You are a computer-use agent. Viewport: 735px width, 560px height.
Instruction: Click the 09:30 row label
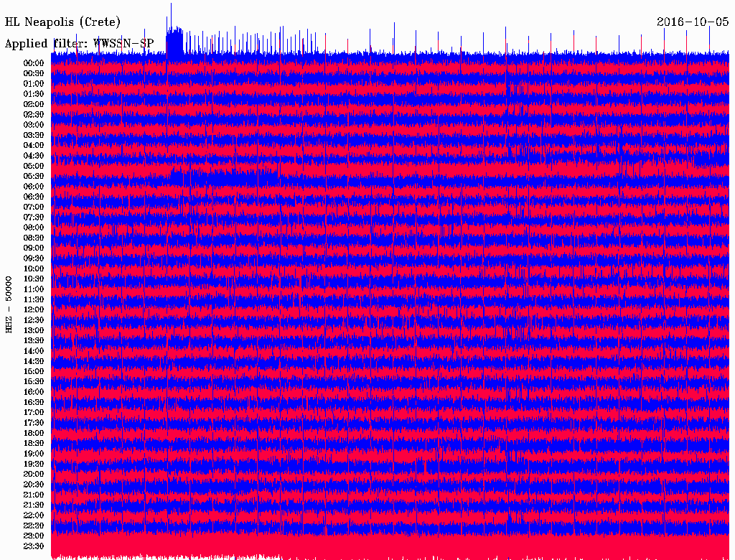click(34, 258)
